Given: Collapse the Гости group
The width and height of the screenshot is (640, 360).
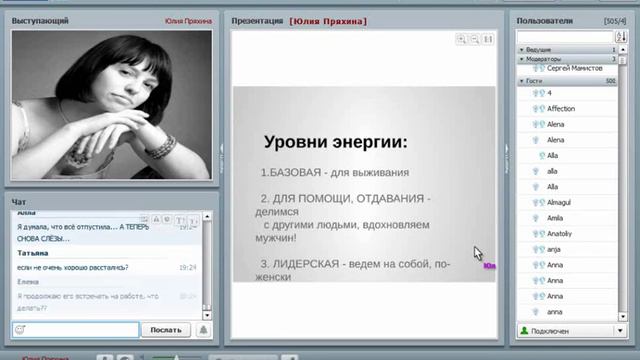Looking at the screenshot, I should [522, 81].
